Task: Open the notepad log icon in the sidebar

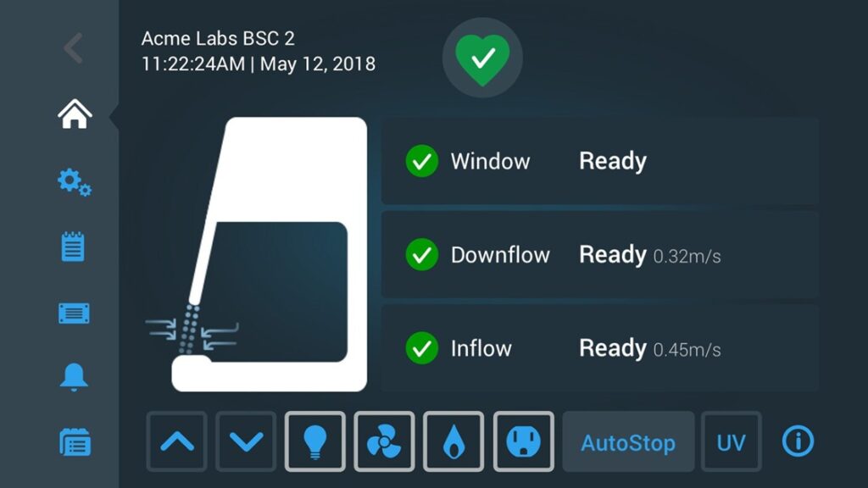Action: pos(73,247)
